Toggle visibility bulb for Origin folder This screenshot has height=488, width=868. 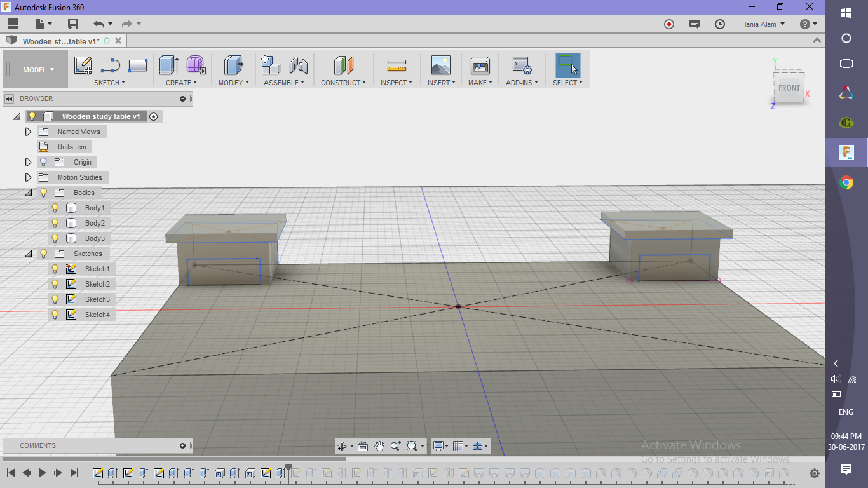coord(44,162)
